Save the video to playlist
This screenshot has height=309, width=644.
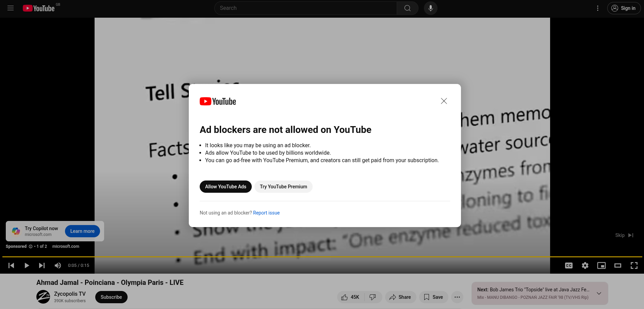[x=433, y=297]
